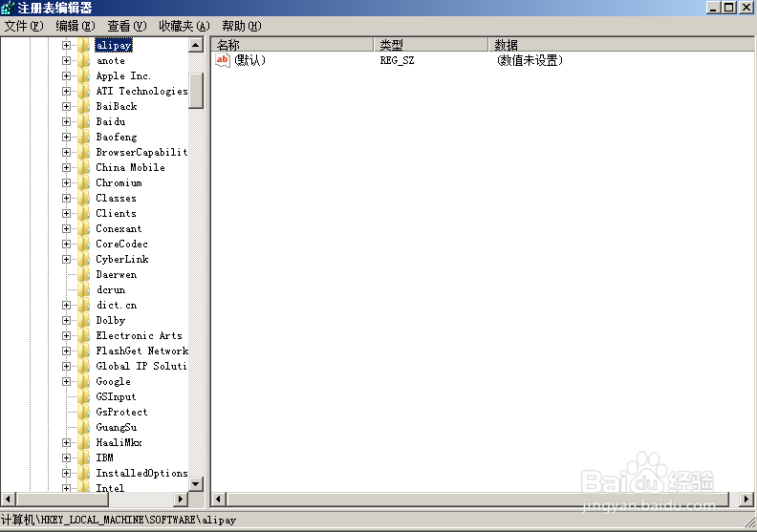Viewport: 757px width, 532px height.
Task: Click the REG_SZ type cell
Action: point(397,60)
